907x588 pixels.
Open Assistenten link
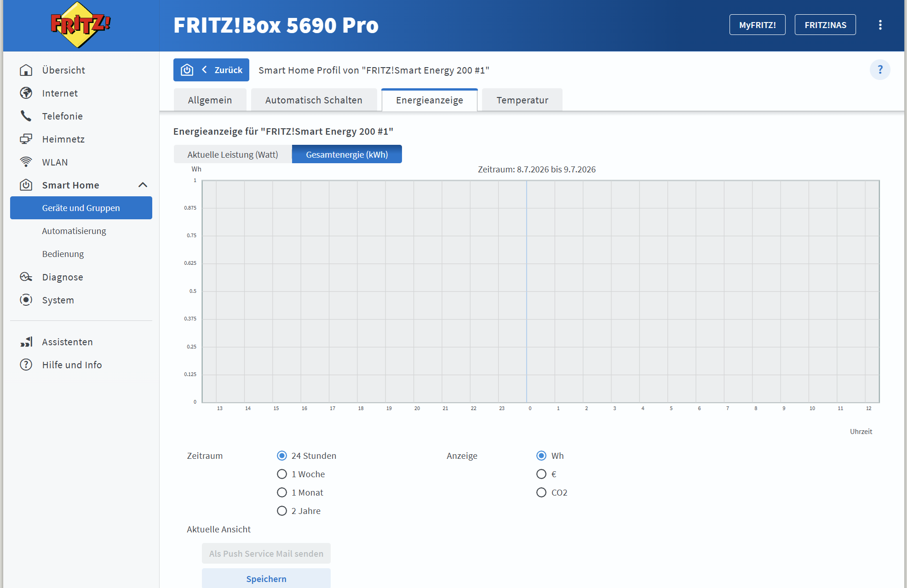pyautogui.click(x=81, y=342)
